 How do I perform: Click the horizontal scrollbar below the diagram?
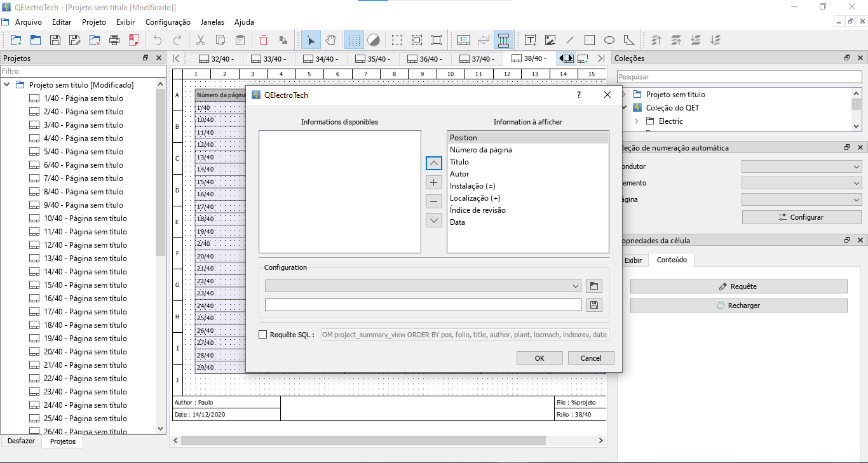pos(363,440)
